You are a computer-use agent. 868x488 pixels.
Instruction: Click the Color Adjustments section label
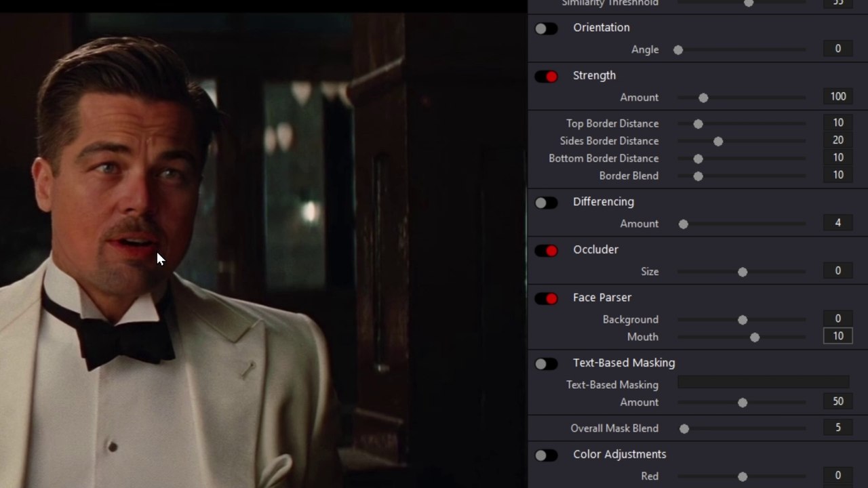tap(620, 454)
